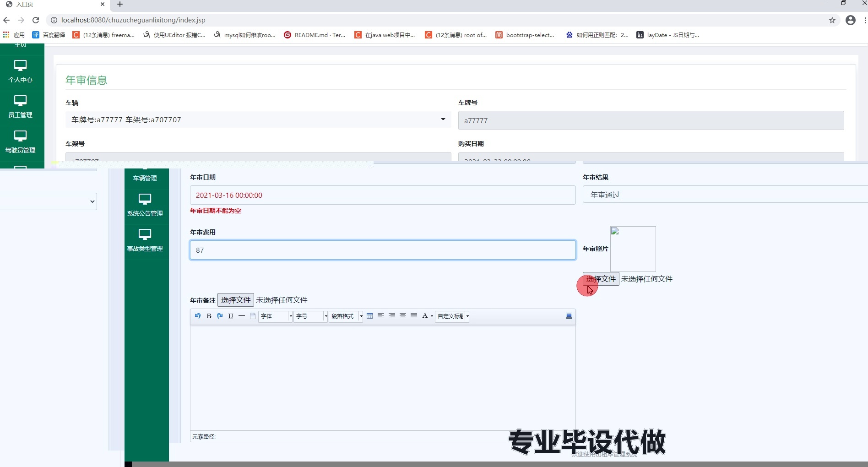Viewport: 868px width, 467px height.
Task: Click the undo icon in the editor toolbar
Action: point(198,316)
